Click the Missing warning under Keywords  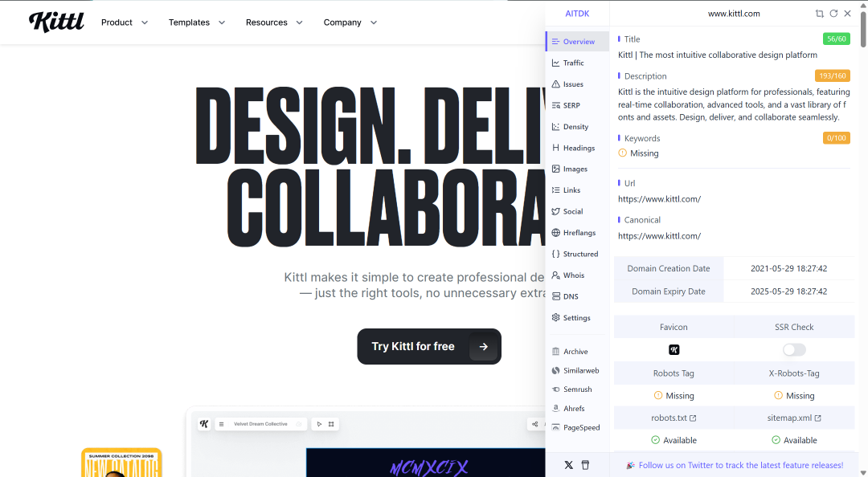pos(638,153)
